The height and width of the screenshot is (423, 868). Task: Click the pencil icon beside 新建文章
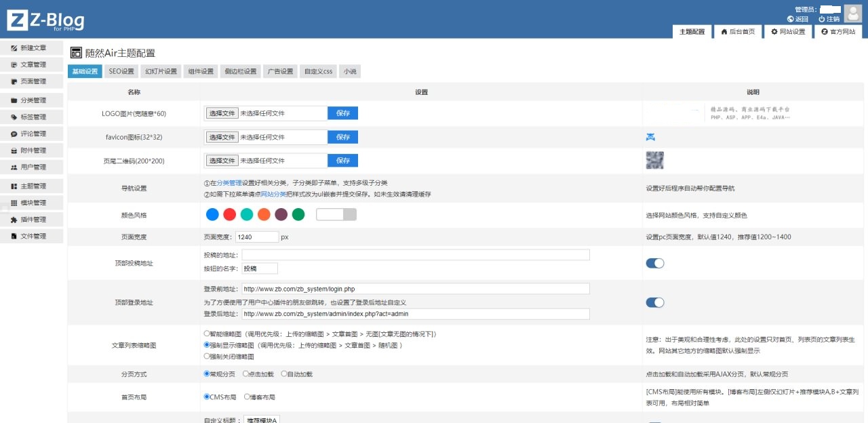14,48
